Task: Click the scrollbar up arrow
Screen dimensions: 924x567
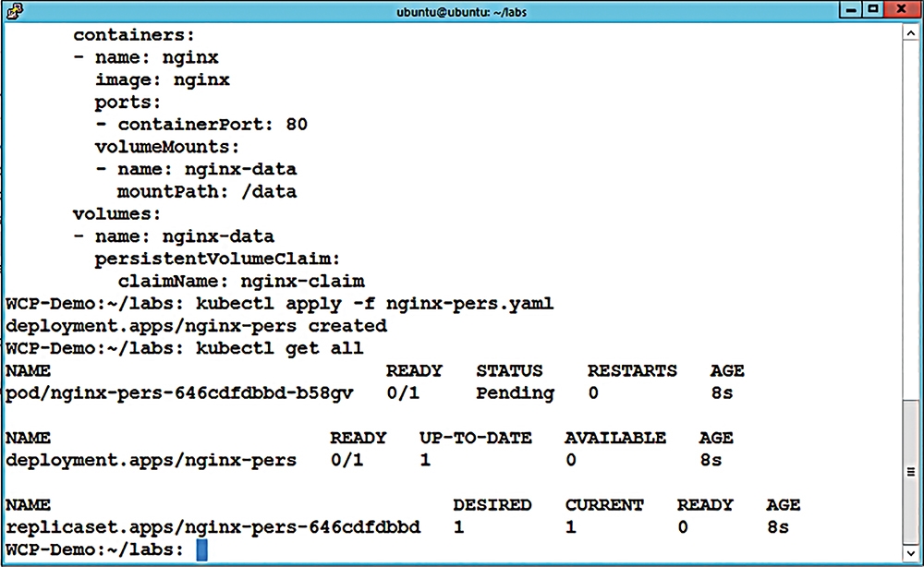Action: coord(910,33)
